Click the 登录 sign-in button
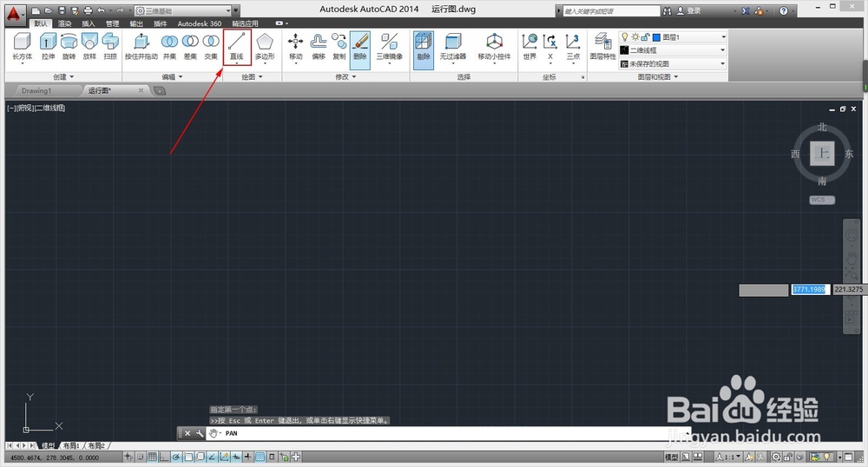The height and width of the screenshot is (467, 868). click(x=689, y=11)
